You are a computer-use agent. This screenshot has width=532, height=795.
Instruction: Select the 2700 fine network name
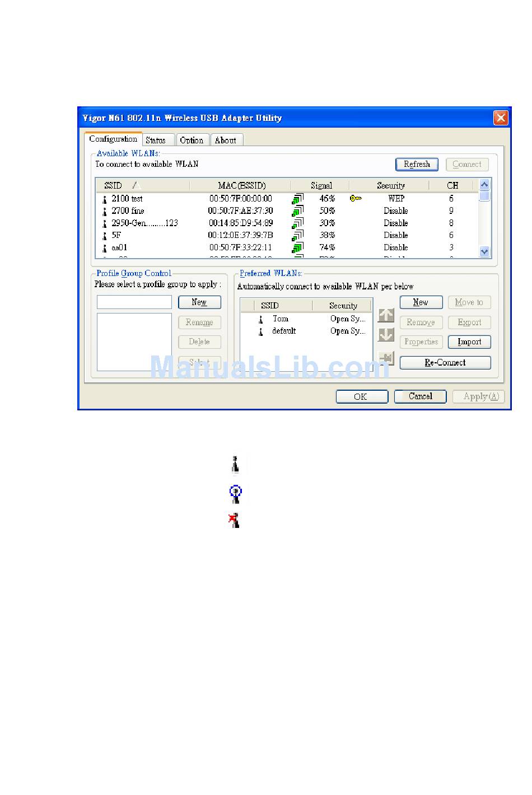(x=128, y=211)
